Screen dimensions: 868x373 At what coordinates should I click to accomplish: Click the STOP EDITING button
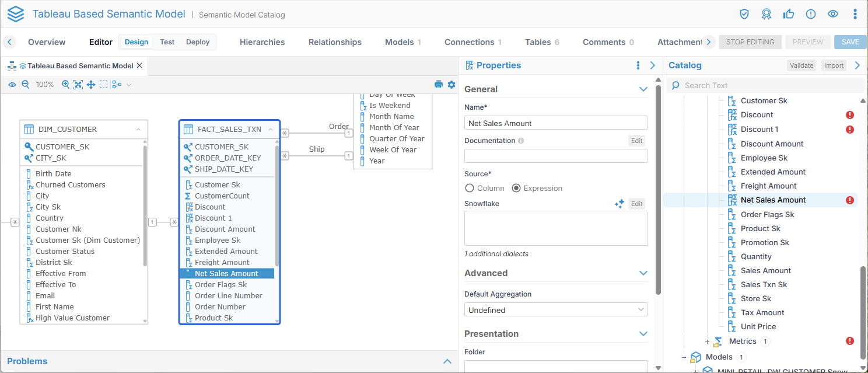tap(750, 42)
